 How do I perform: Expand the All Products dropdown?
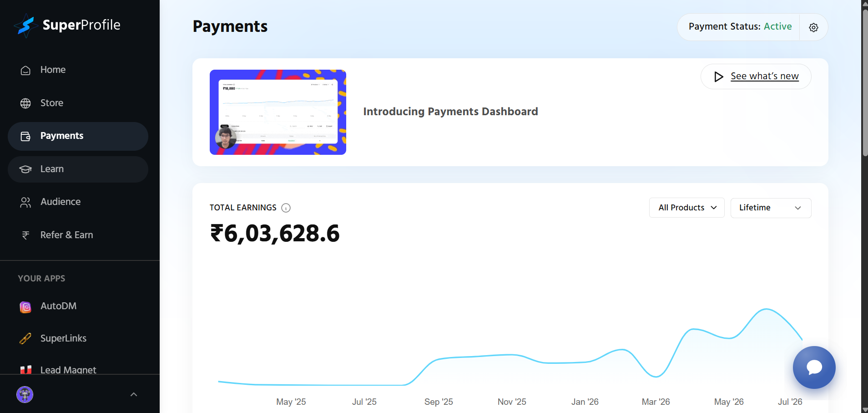pyautogui.click(x=686, y=208)
